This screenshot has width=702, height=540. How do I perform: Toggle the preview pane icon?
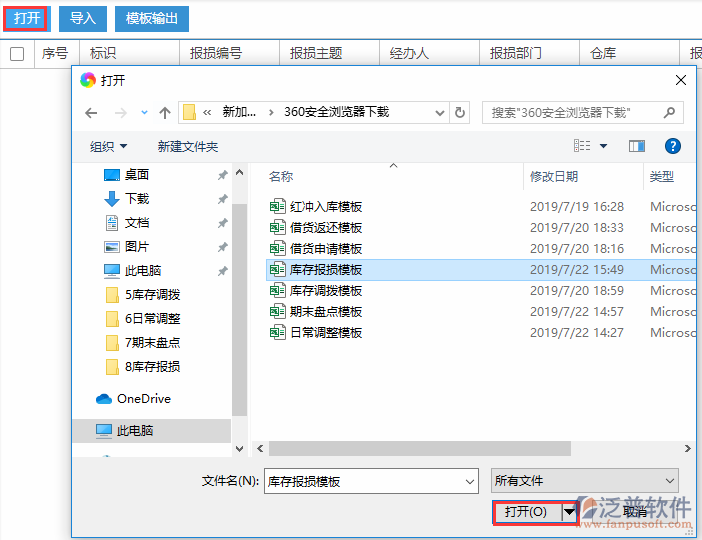pos(637,146)
